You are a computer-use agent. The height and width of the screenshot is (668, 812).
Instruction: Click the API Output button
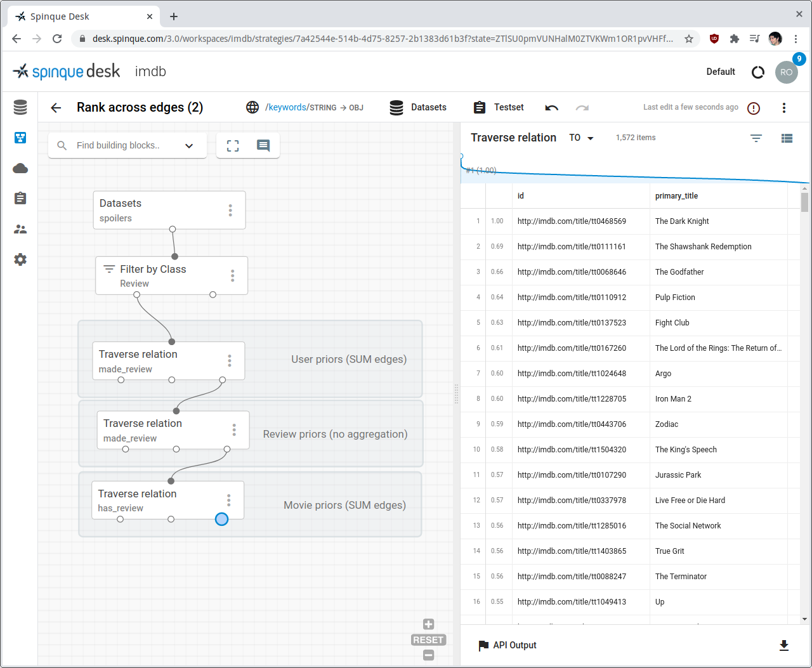(x=507, y=645)
